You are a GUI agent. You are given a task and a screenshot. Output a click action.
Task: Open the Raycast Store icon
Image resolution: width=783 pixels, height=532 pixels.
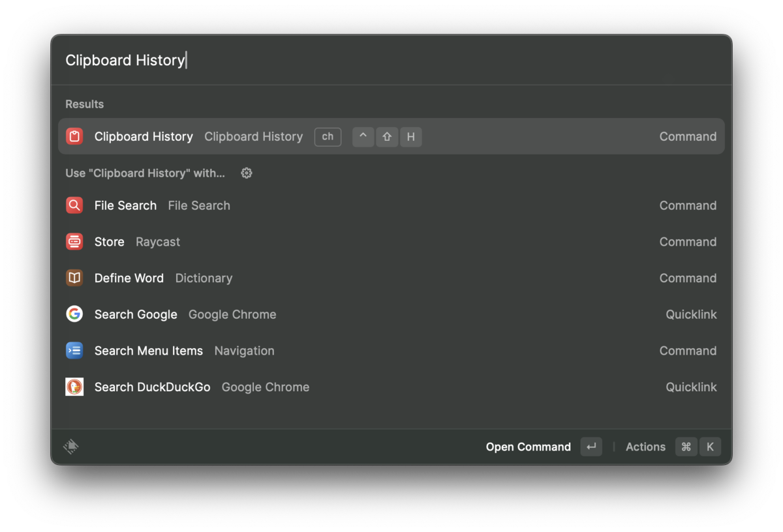(x=74, y=241)
